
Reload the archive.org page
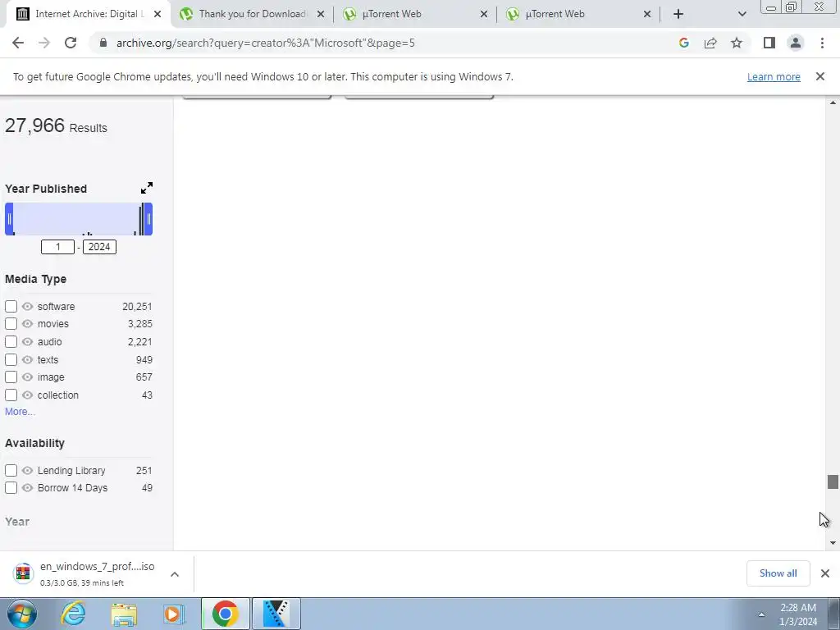pyautogui.click(x=71, y=43)
